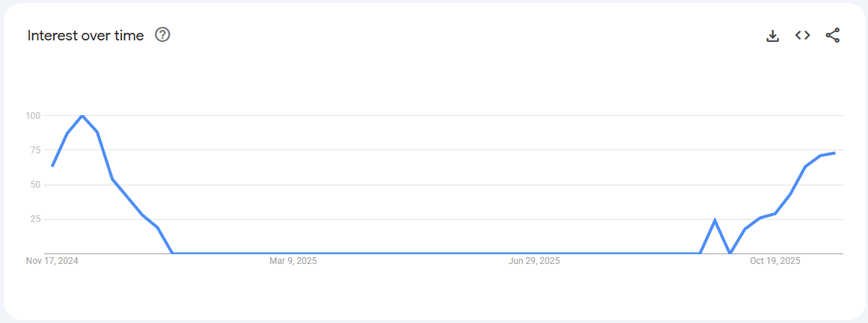Select the 50 y-axis label
This screenshot has width=868, height=323.
point(34,185)
